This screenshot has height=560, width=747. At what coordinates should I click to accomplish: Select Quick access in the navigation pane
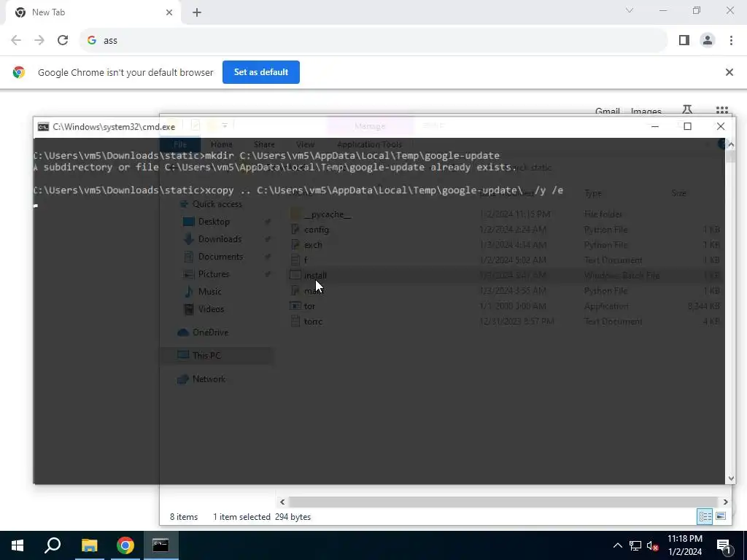pos(217,204)
